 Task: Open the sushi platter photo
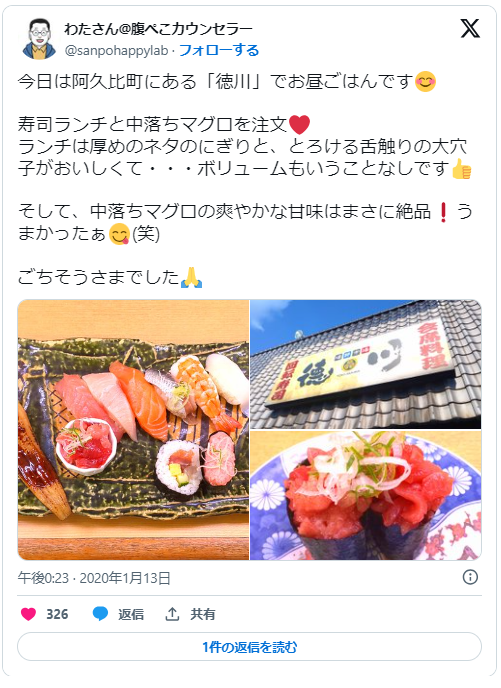(x=133, y=430)
